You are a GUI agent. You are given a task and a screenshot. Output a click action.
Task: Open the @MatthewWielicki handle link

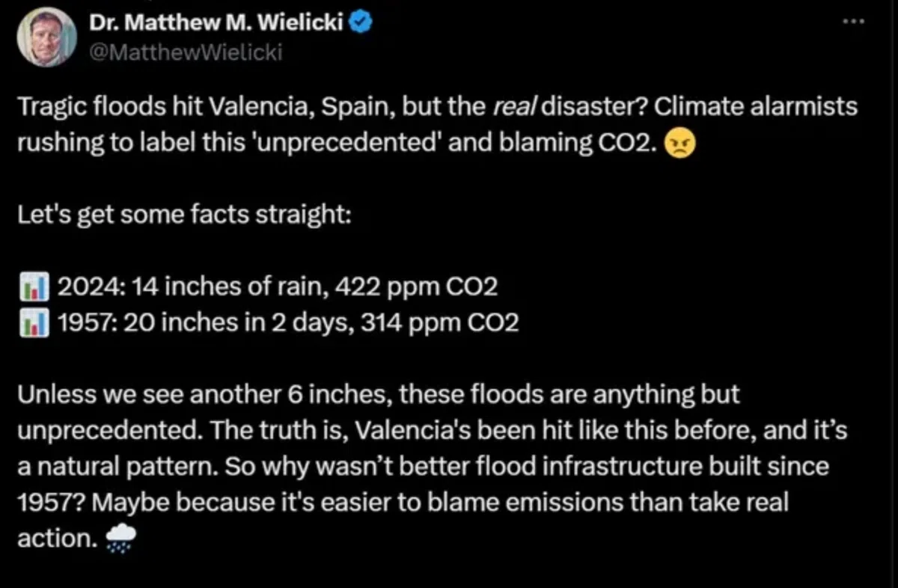click(186, 52)
